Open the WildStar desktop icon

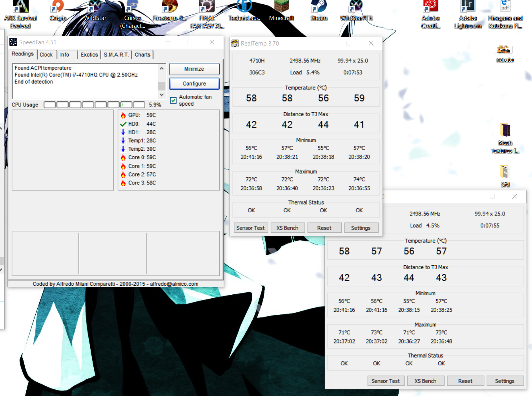[95, 11]
